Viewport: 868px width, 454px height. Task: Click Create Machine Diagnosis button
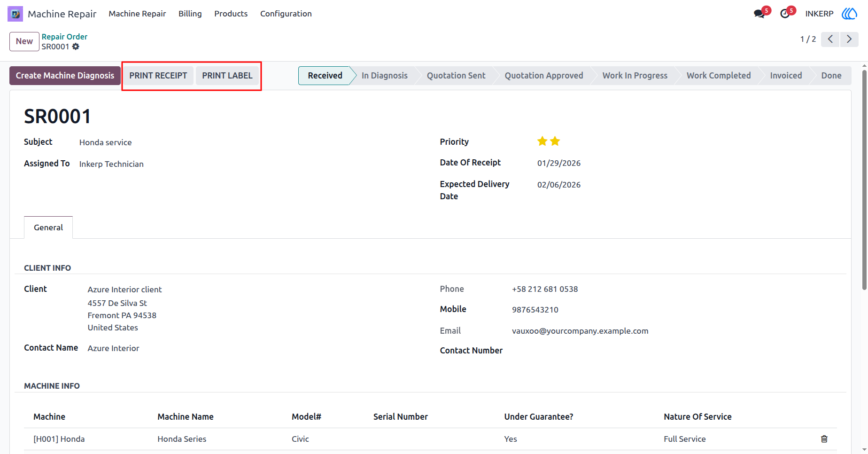point(65,76)
